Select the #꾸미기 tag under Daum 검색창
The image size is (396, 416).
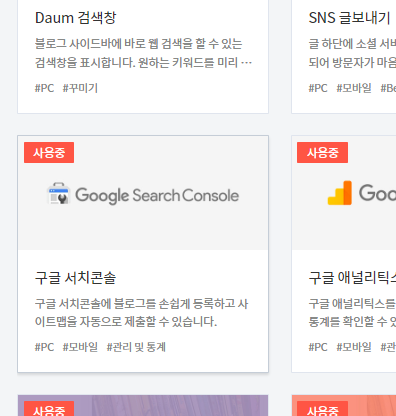pos(80,88)
